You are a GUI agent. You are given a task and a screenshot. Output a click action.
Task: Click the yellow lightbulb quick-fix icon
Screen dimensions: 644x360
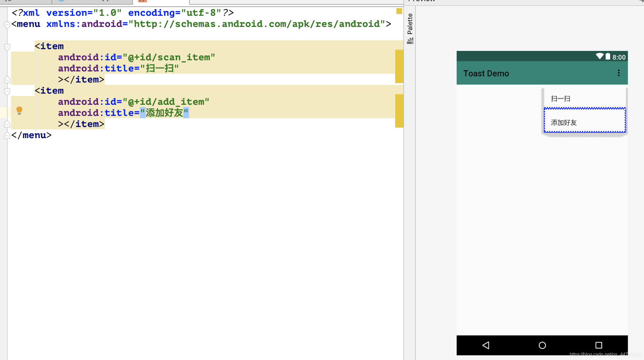(x=19, y=111)
